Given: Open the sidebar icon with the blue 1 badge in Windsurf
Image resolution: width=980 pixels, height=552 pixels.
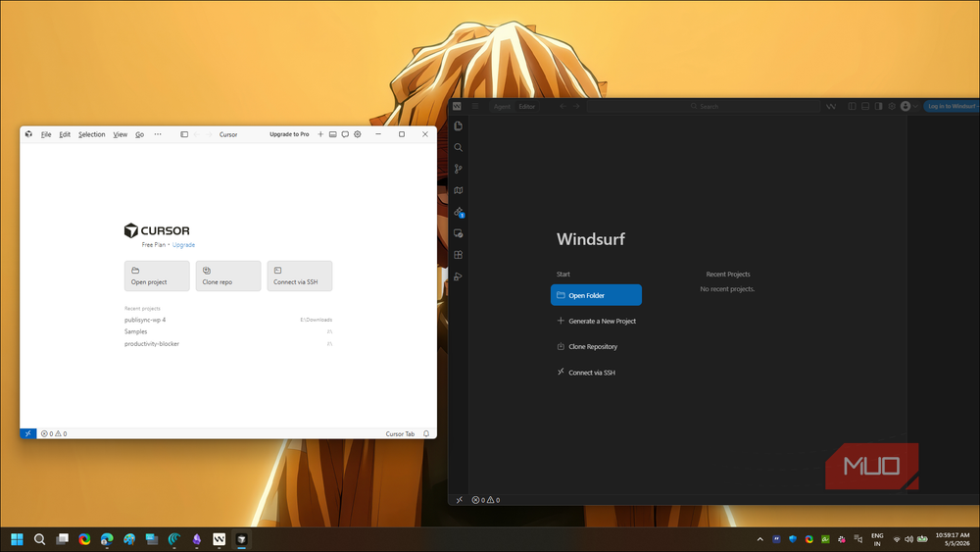Looking at the screenshot, I should tap(459, 213).
